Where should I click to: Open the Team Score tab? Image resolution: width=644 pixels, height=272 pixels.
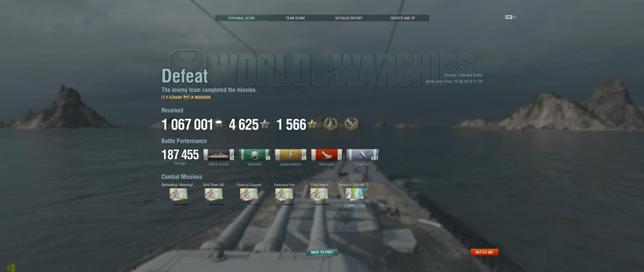(295, 18)
